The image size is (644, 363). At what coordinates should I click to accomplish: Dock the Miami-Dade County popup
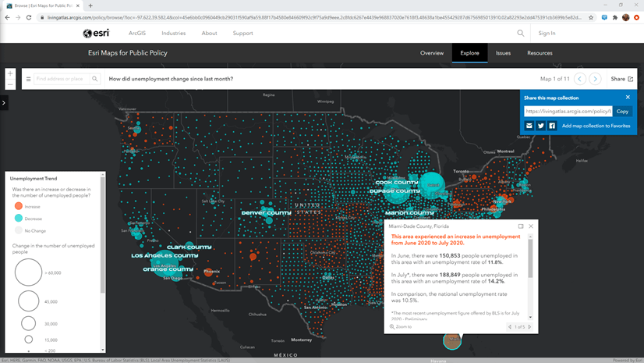[521, 226]
